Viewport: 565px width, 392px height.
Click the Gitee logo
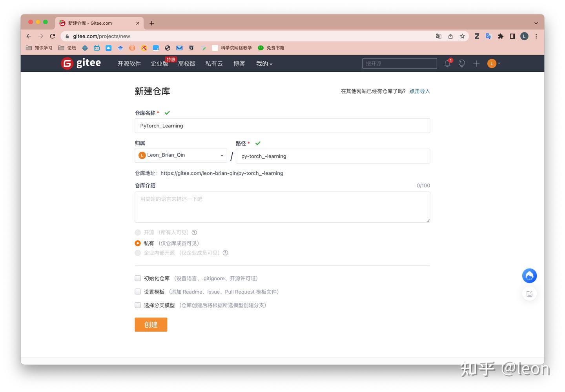81,63
